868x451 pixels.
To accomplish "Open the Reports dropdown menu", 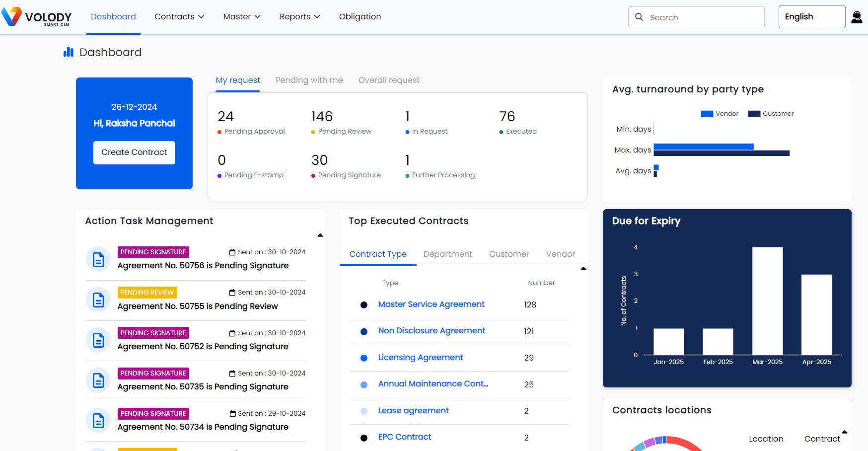I will pyautogui.click(x=299, y=16).
